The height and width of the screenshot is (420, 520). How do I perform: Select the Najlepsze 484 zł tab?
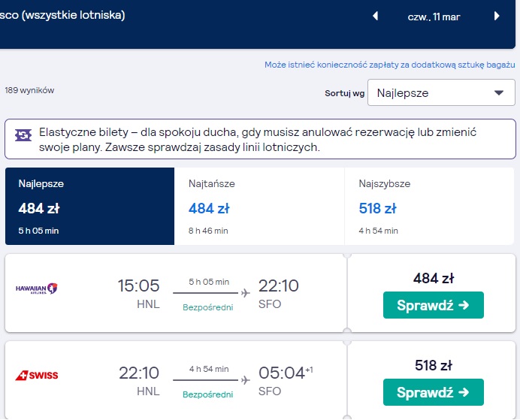(89, 206)
